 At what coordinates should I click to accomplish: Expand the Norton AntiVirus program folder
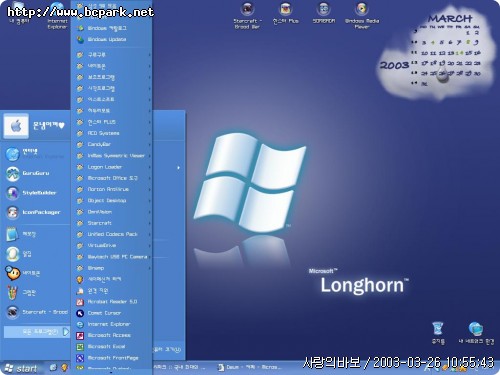pyautogui.click(x=113, y=189)
